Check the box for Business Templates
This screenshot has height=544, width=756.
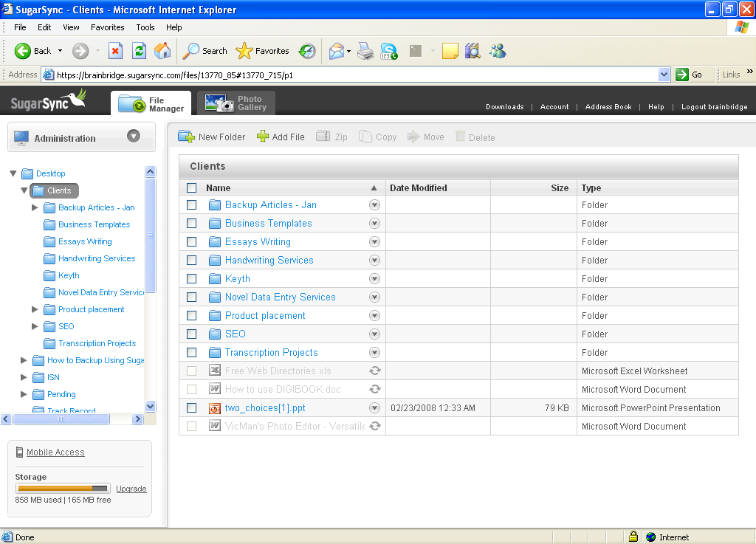191,223
